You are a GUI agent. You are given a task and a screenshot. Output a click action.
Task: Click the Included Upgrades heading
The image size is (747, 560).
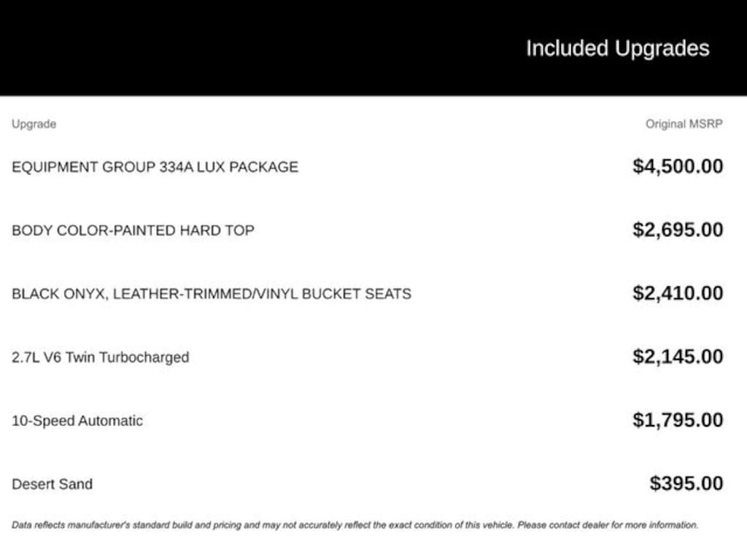click(x=617, y=49)
